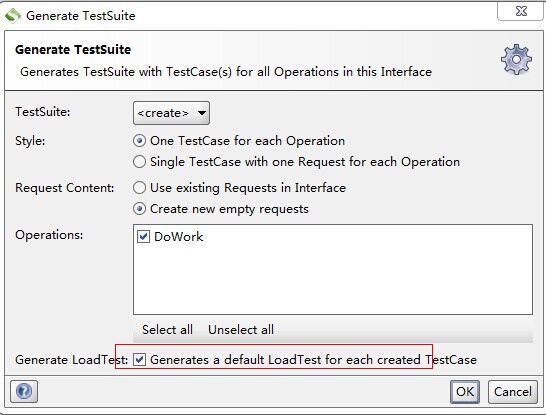Click the SoapUI logo in title bar
Screen dimensions: 546x415
pos(13,16)
